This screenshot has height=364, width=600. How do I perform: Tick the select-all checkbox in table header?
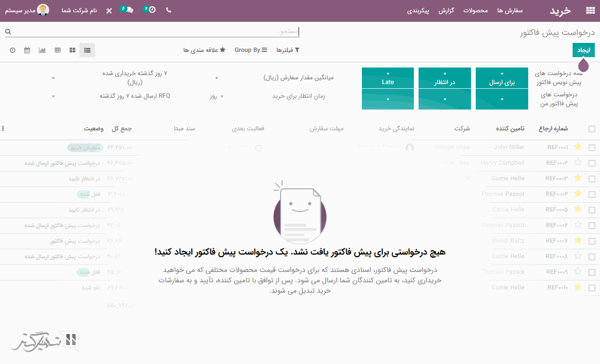click(592, 129)
